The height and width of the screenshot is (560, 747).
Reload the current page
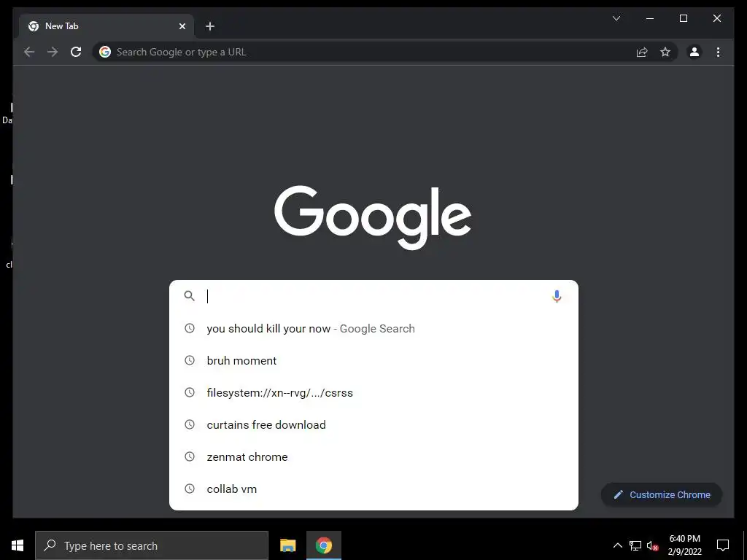coord(76,52)
